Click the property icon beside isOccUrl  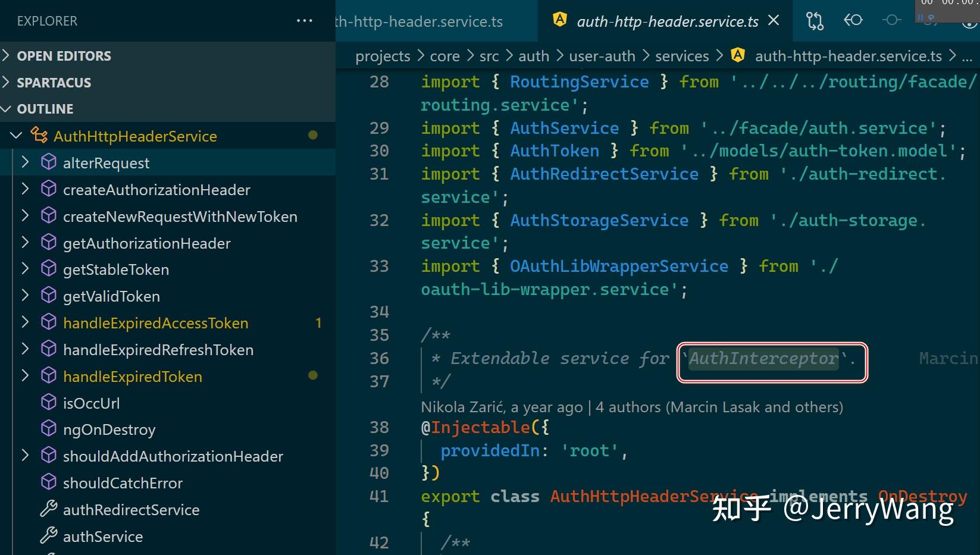coord(49,402)
